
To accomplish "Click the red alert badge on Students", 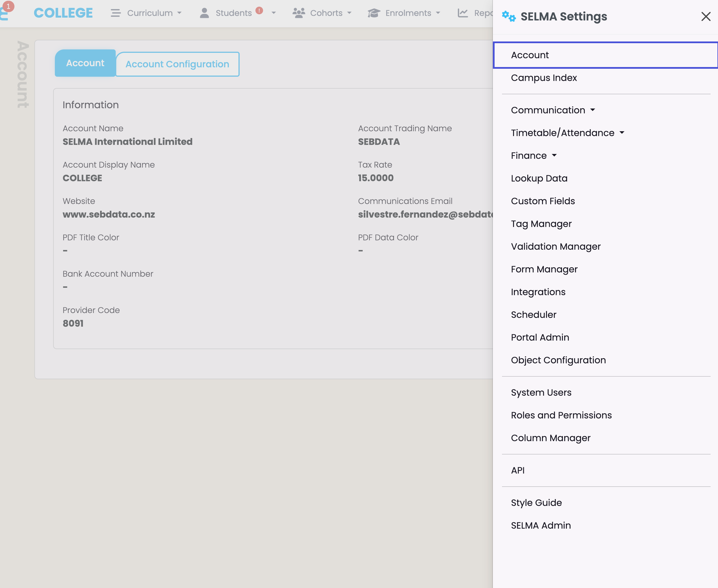I will pyautogui.click(x=259, y=10).
